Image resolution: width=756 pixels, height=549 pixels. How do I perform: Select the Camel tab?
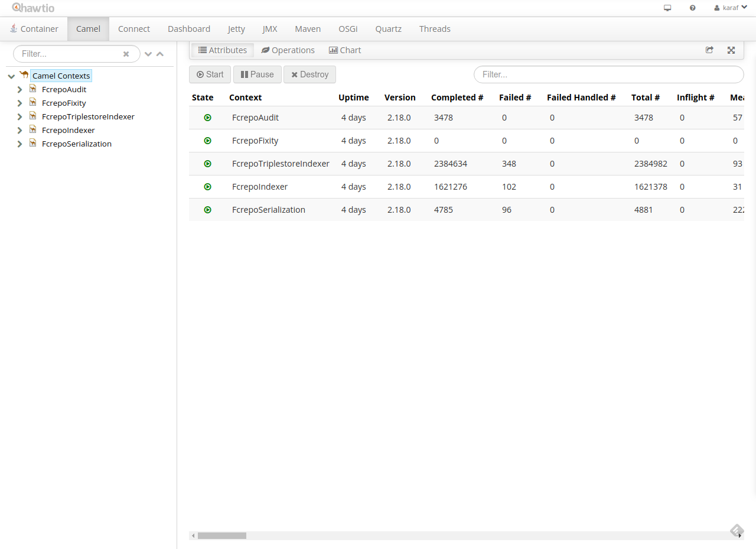pos(88,29)
